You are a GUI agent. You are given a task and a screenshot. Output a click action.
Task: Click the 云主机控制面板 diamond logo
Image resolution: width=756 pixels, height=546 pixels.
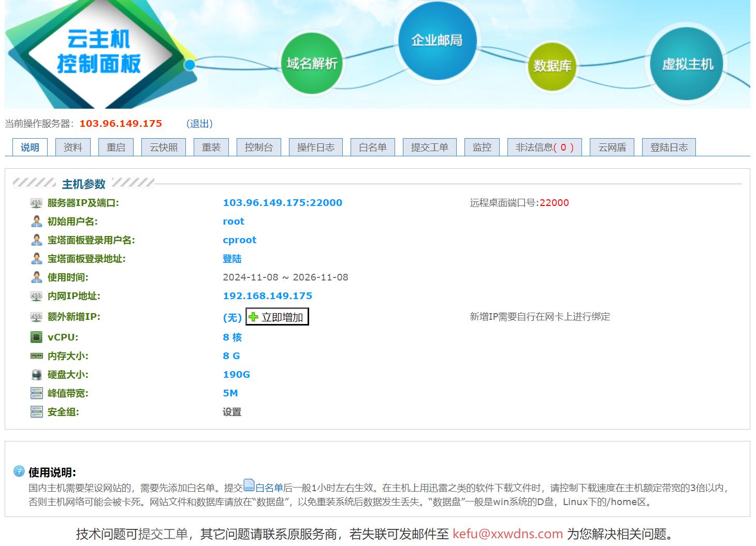click(98, 52)
